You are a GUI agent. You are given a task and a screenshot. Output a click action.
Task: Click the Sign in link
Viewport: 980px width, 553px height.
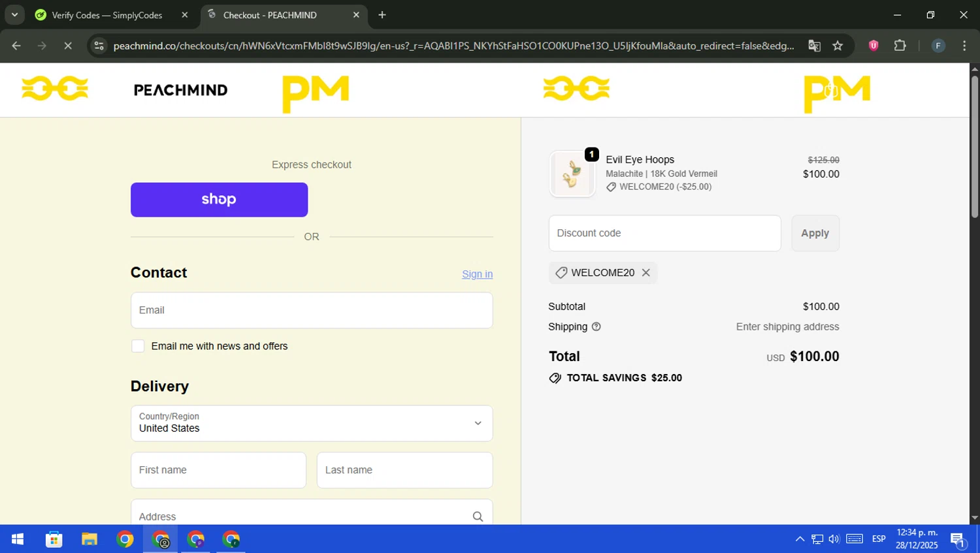tap(478, 274)
